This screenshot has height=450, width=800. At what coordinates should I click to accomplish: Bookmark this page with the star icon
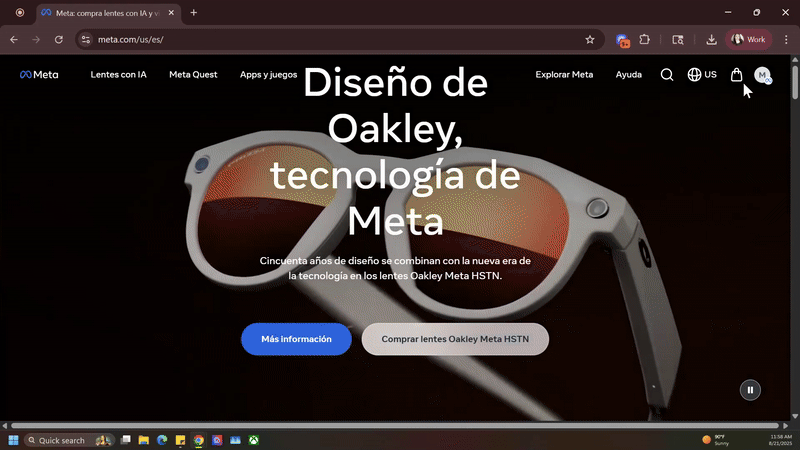(x=590, y=40)
